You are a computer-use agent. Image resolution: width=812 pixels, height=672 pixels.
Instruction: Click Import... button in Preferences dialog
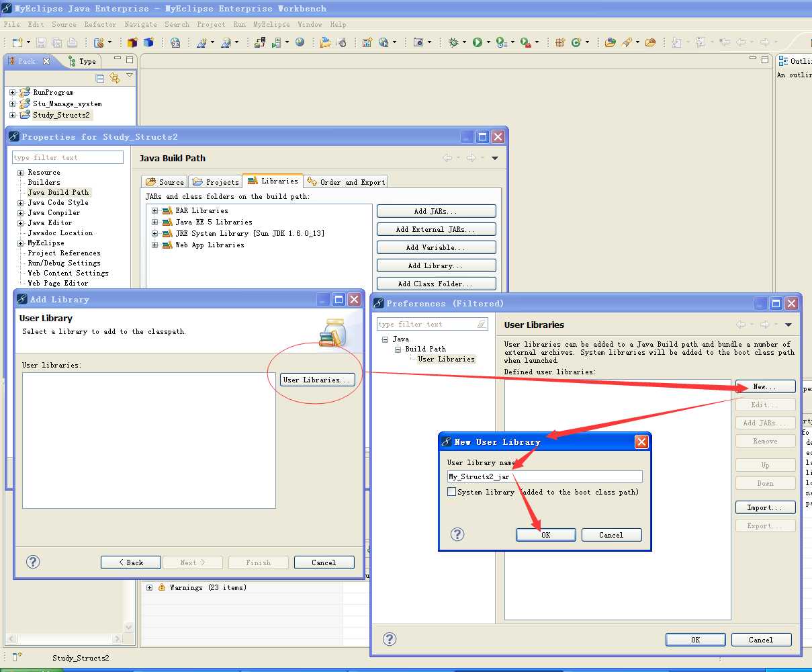click(x=765, y=507)
